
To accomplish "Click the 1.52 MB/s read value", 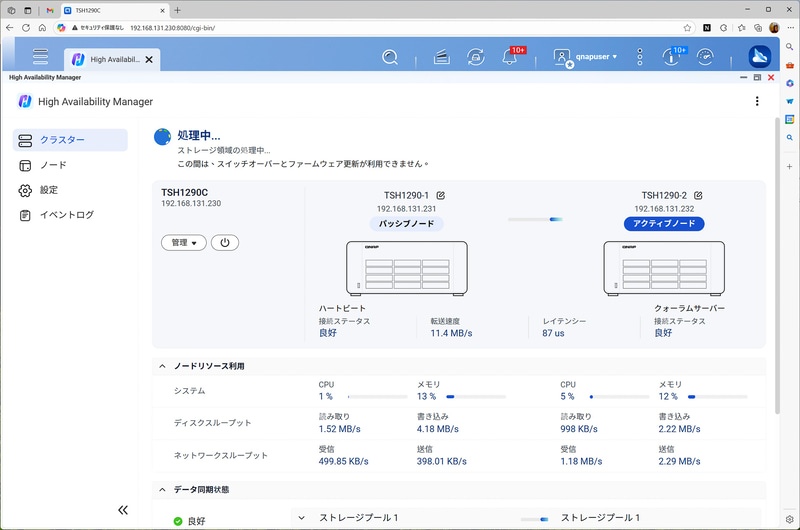I will [340, 429].
